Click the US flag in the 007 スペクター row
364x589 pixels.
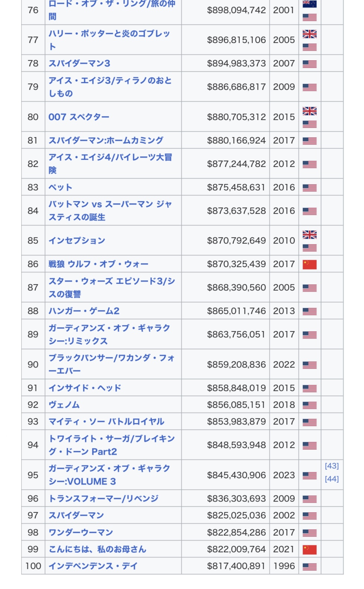coord(309,124)
